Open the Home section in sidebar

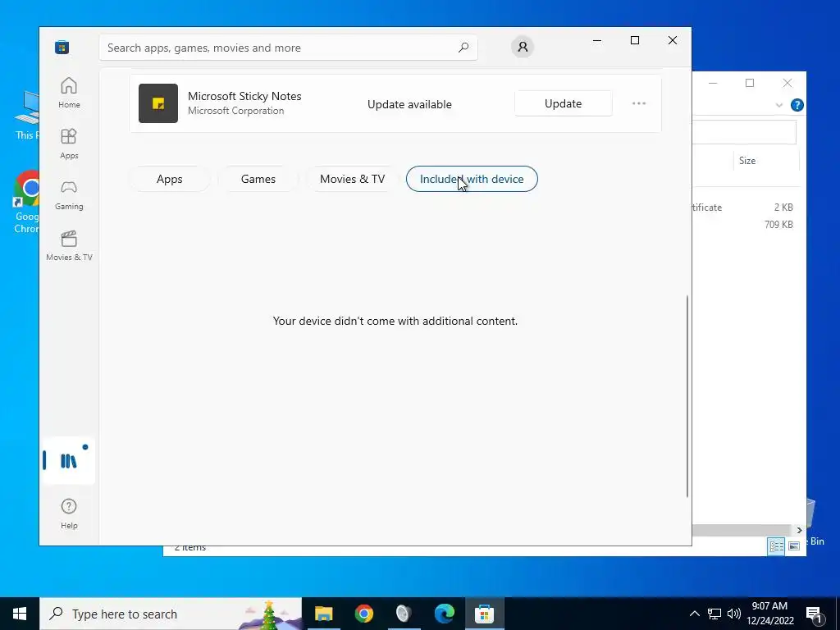coord(69,93)
